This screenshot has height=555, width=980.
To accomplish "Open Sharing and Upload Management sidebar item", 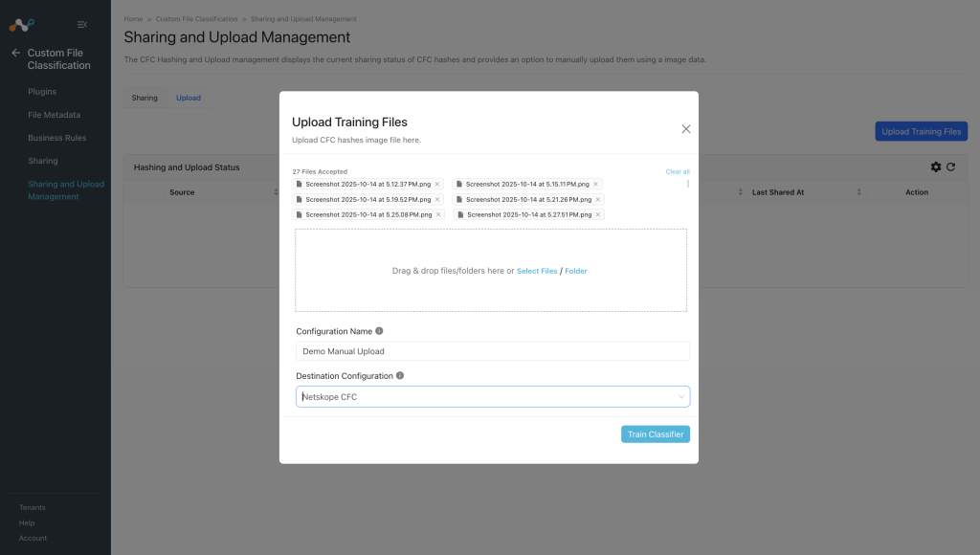I will 66,190.
